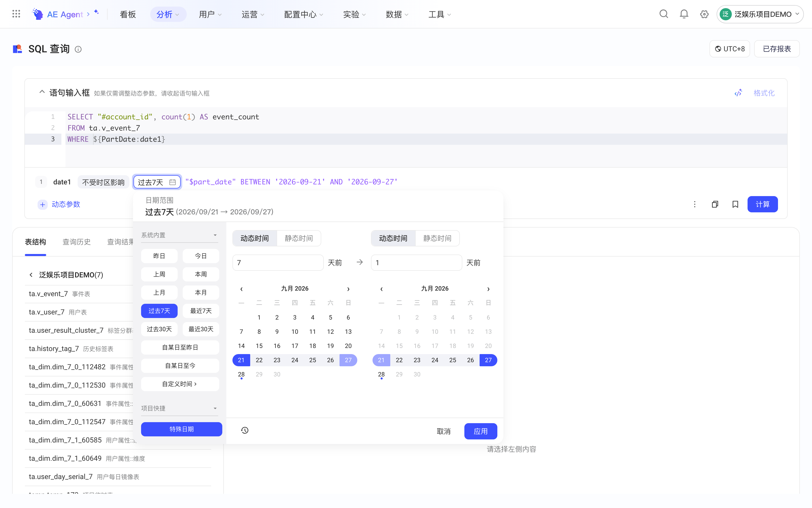Open the 配置中心 menu dropdown
The height and width of the screenshot is (508, 812).
(x=303, y=14)
